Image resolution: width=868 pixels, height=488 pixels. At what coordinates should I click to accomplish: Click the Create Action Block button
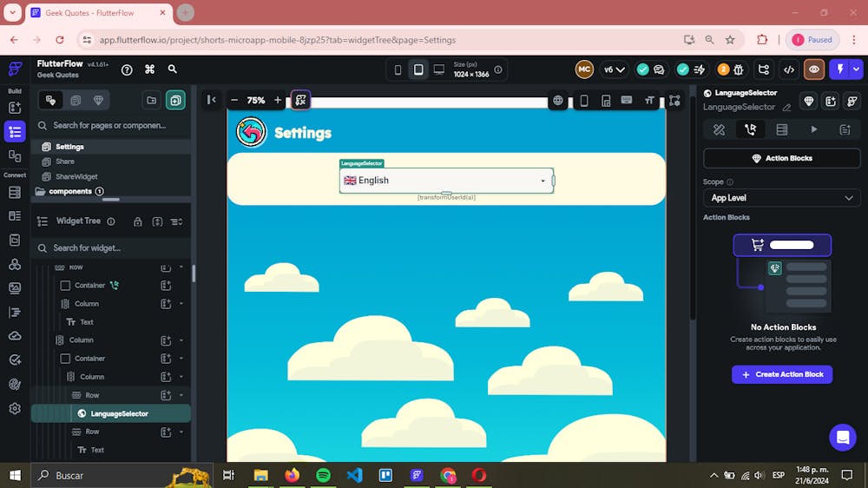tap(782, 374)
